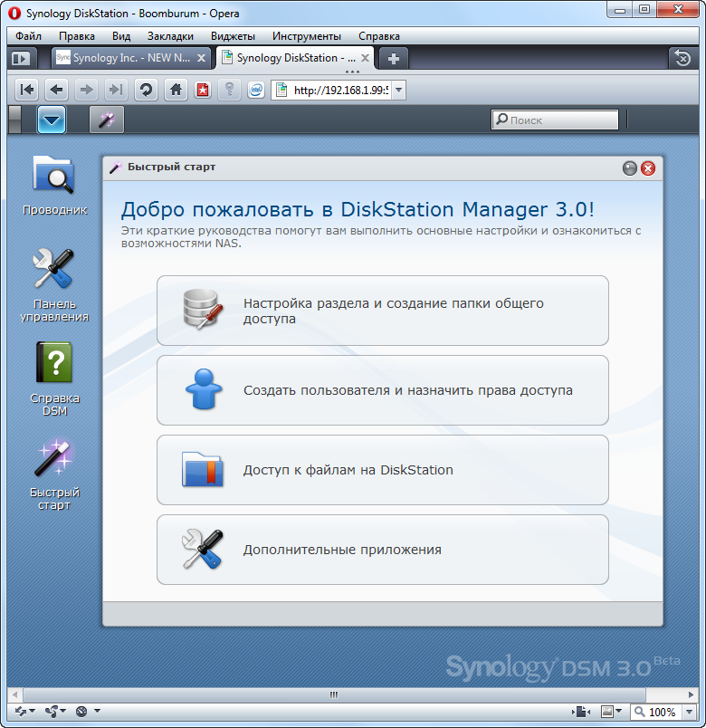Open Настройка раздела и создание папки guide
The height and width of the screenshot is (728, 706).
[383, 311]
